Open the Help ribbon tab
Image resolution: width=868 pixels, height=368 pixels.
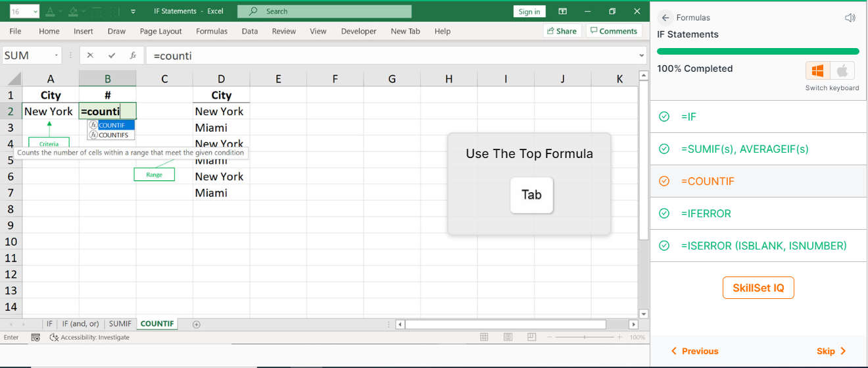(443, 31)
